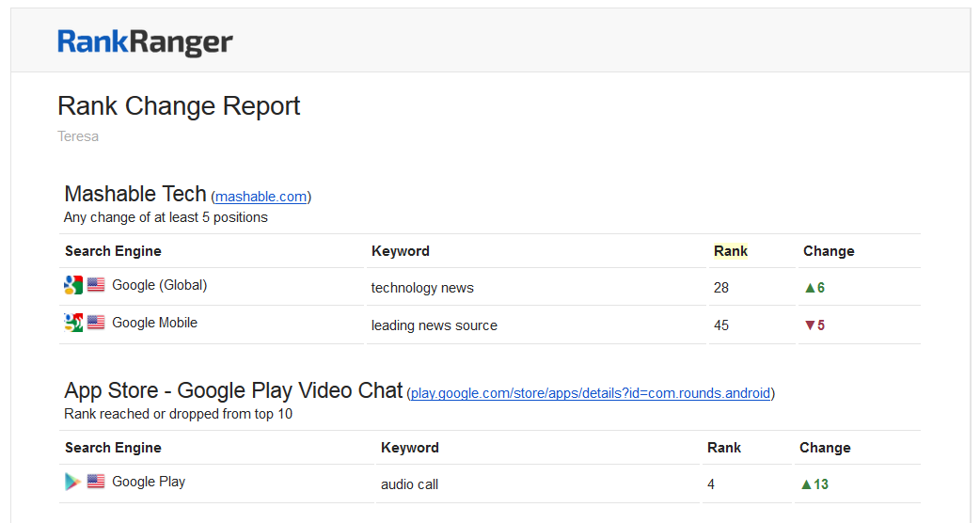
Task: Click the Rank Change Report title
Action: pos(179,105)
